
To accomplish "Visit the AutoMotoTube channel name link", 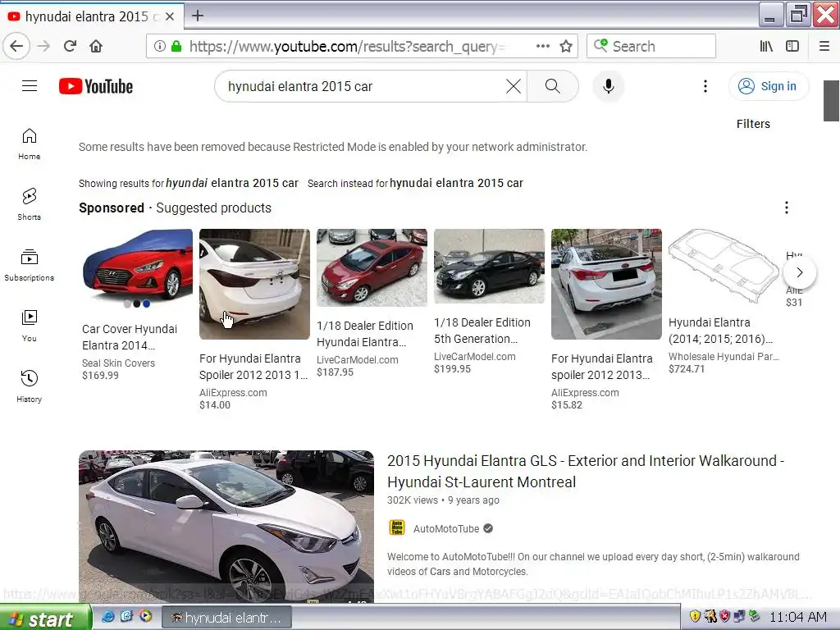I will tap(445, 529).
